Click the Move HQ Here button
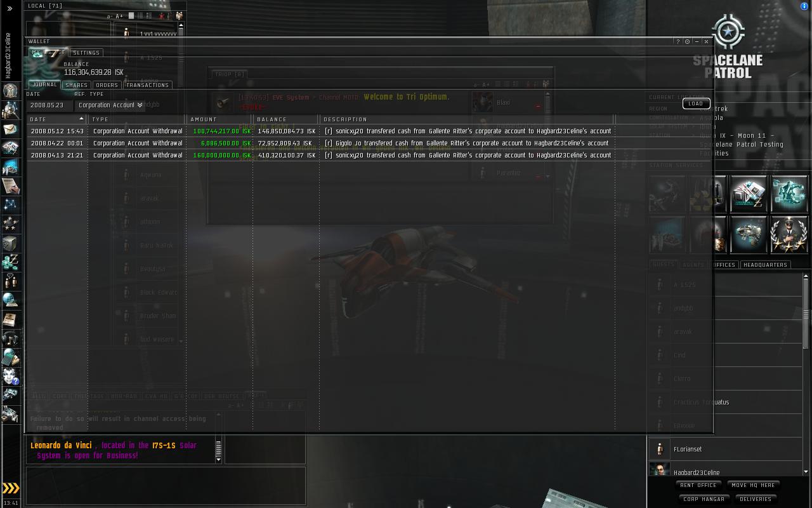The height and width of the screenshot is (508, 812). tap(753, 485)
